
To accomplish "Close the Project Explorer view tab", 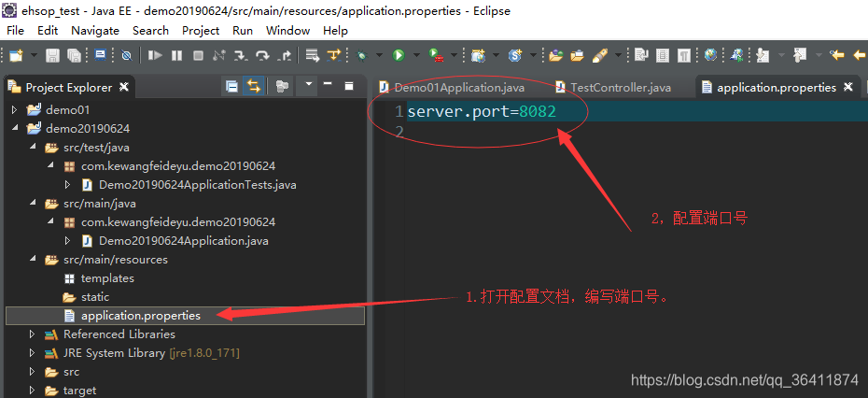I will click(124, 87).
